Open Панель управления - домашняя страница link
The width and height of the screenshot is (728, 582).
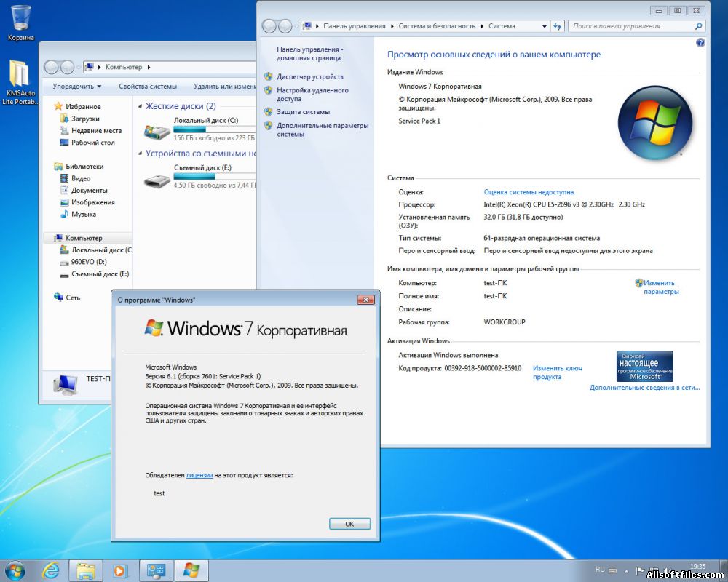click(309, 54)
